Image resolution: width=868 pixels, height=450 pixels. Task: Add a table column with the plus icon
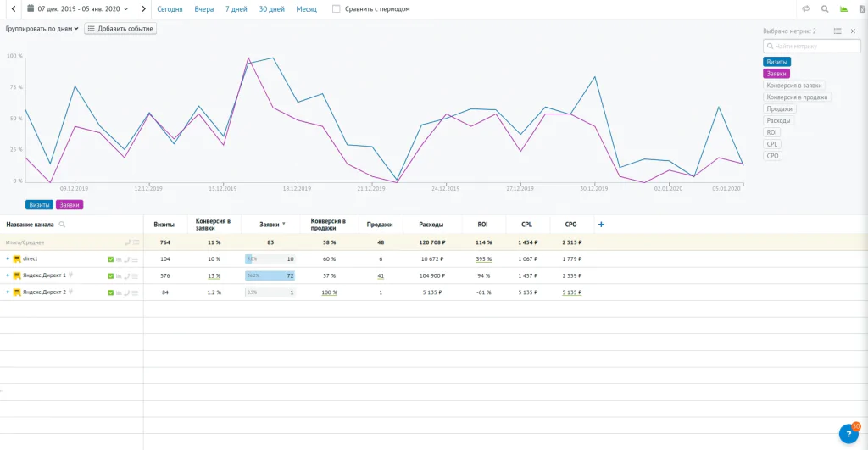coord(601,225)
